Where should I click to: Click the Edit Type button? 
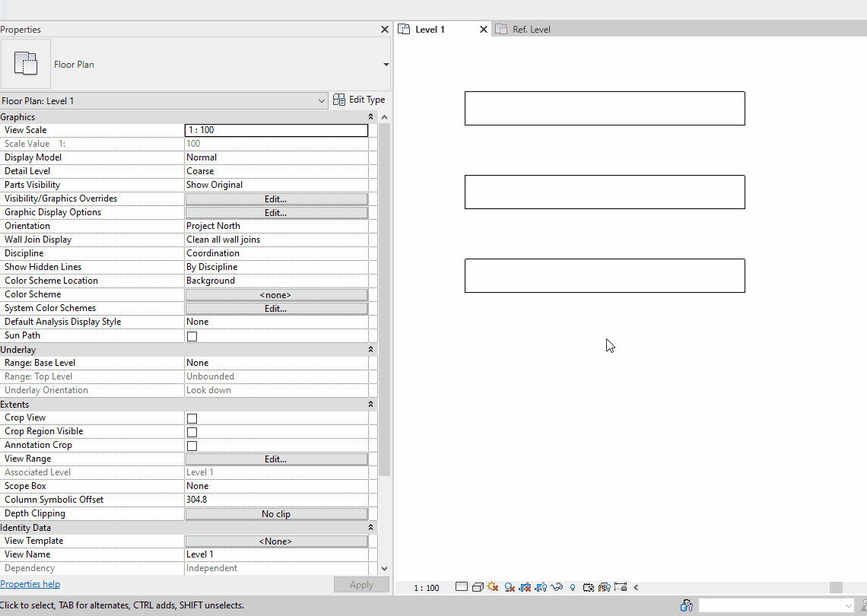point(359,99)
